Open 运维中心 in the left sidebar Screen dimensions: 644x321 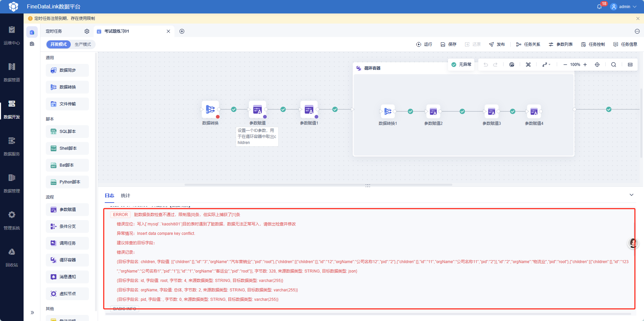coord(12,35)
